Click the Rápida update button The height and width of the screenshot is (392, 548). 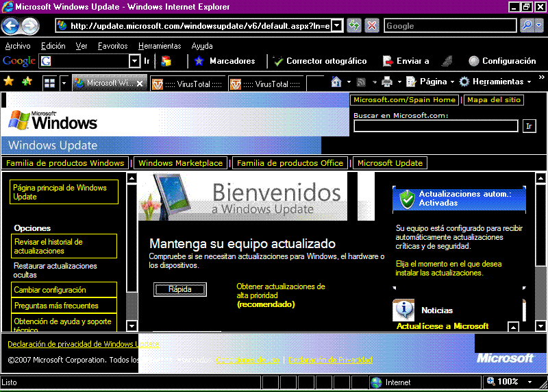pyautogui.click(x=180, y=289)
